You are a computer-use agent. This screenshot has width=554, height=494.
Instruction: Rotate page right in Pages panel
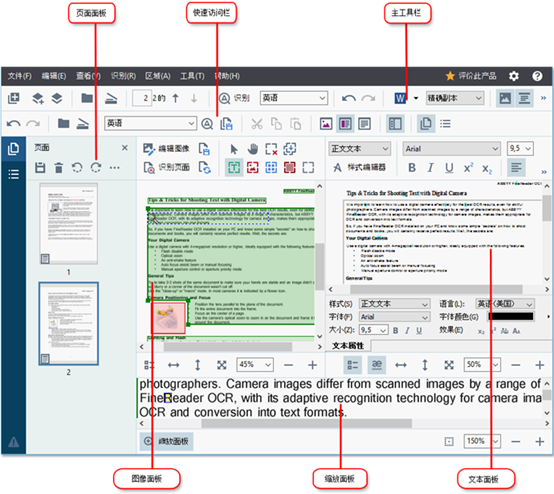coord(96,167)
